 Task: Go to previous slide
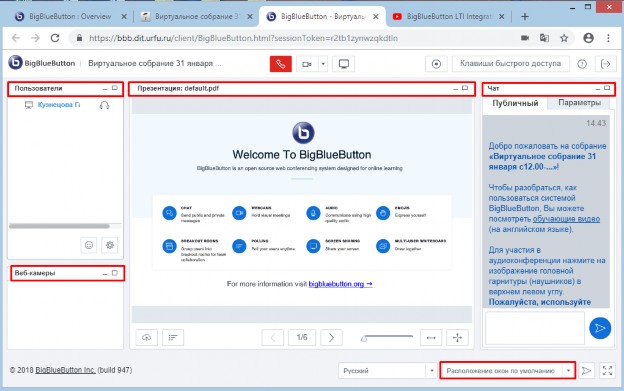pos(273,338)
